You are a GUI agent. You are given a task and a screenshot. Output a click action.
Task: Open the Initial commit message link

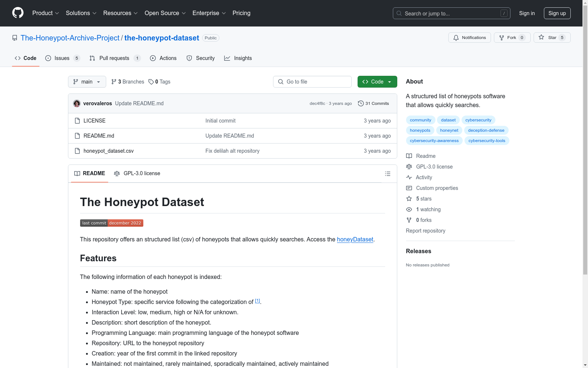[x=220, y=121]
